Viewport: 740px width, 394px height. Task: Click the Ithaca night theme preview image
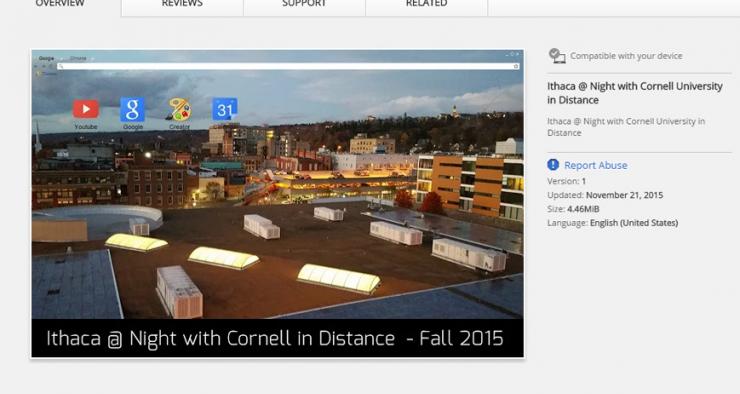(x=278, y=203)
